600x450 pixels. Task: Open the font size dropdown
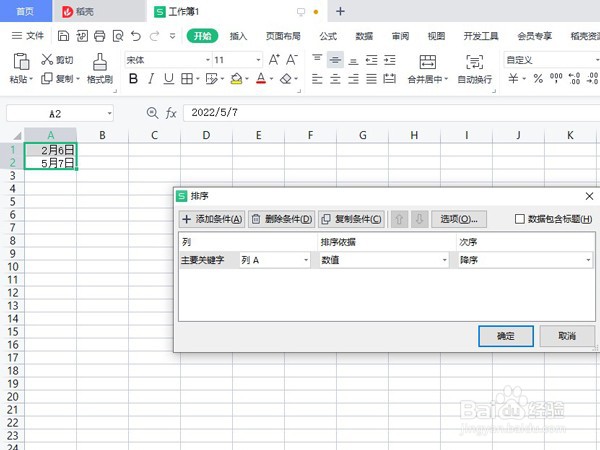258,60
